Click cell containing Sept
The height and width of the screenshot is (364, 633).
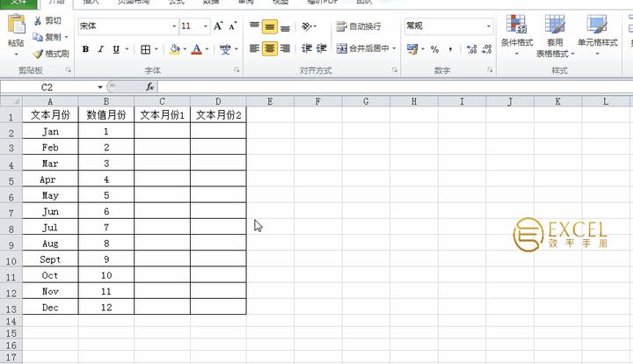[50, 259]
